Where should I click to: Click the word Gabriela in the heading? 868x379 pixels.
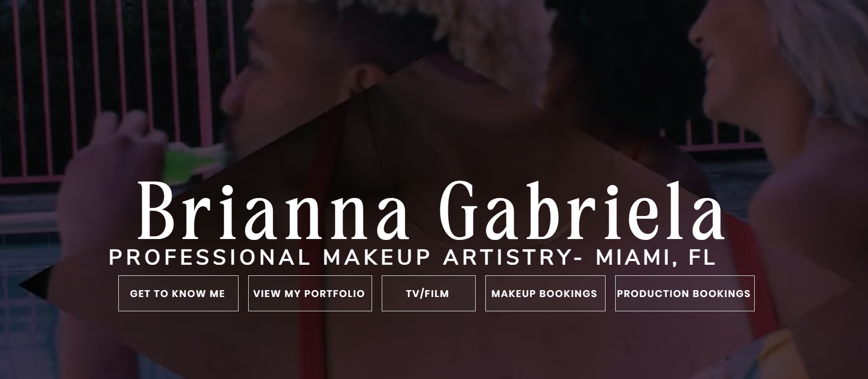click(x=582, y=210)
